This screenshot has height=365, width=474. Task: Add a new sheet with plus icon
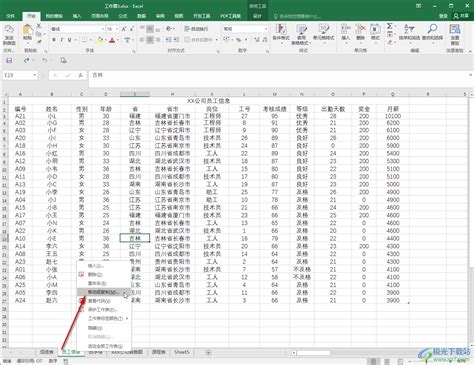(x=208, y=352)
